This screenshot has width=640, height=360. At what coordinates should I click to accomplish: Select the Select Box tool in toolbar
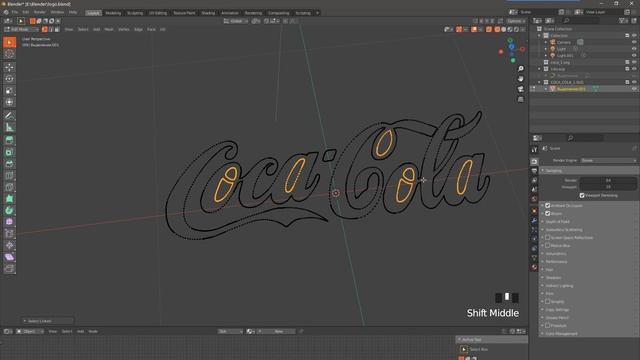[x=9, y=42]
